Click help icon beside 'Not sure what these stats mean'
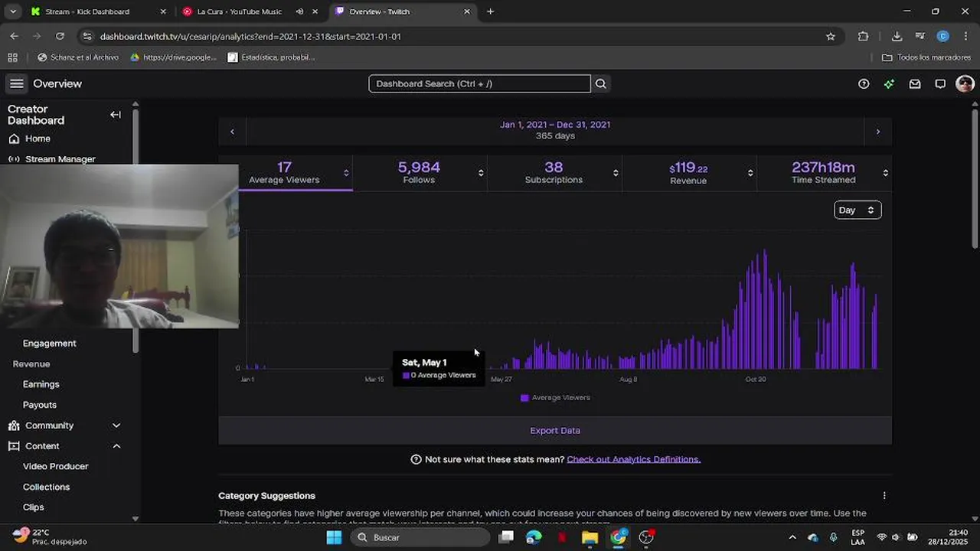 416,459
